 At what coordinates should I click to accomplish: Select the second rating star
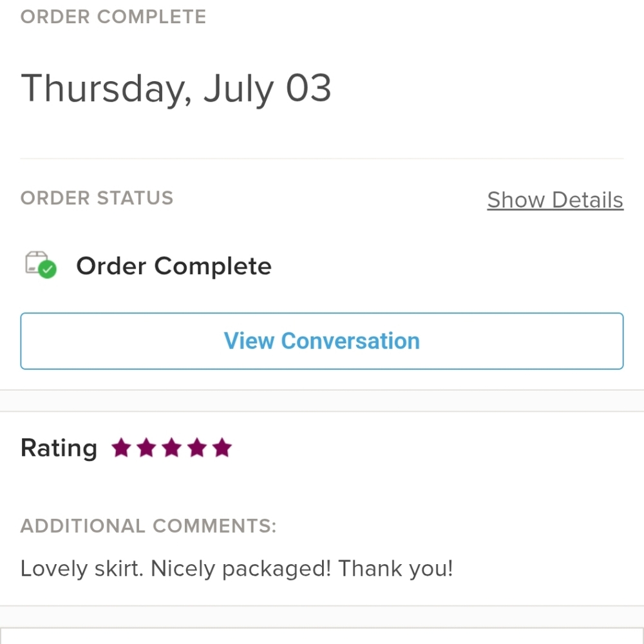(147, 448)
